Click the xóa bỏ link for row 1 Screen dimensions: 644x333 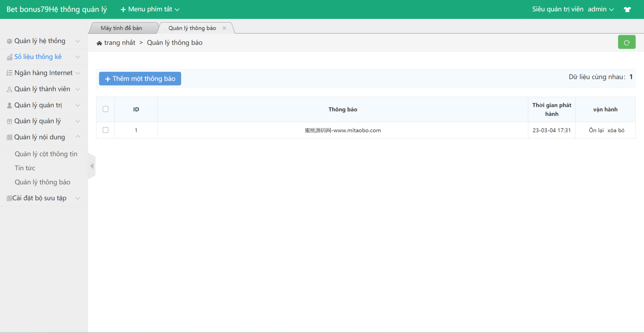pos(616,130)
